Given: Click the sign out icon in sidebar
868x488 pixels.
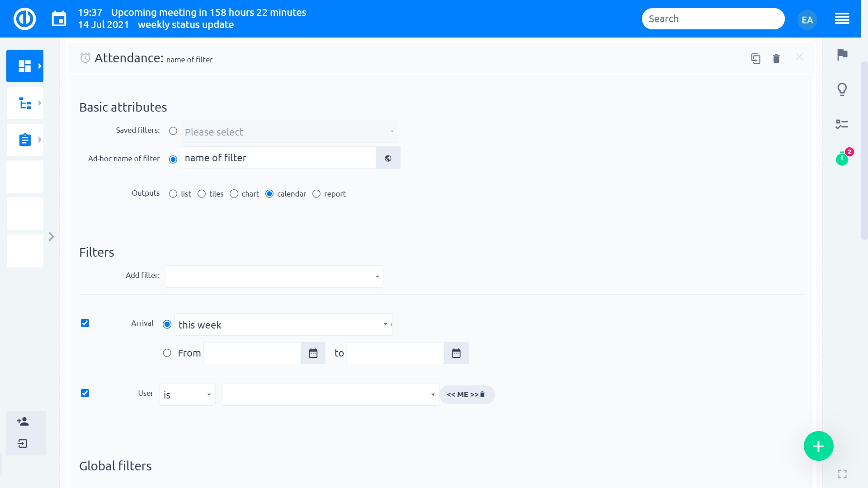Looking at the screenshot, I should [23, 444].
